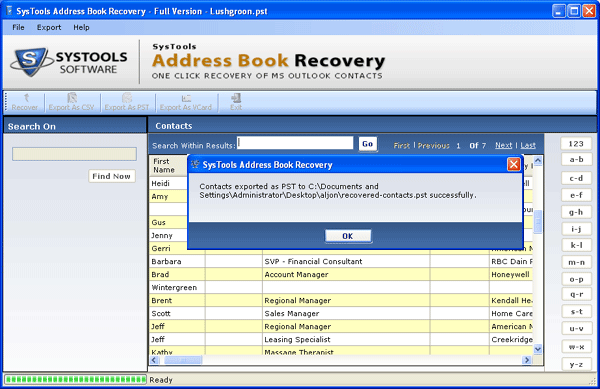600x389 pixels.
Task: Click the Search Within Results field
Action: click(x=295, y=143)
